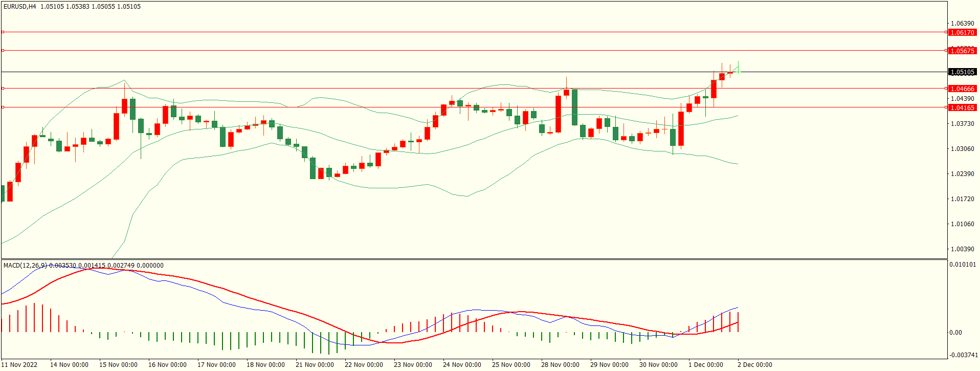Select the 0.010101 MACD scale value

click(x=963, y=265)
